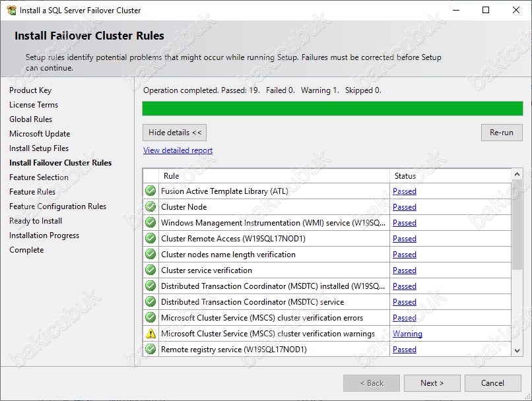The height and width of the screenshot is (401, 532).
Task: Open Passed status for MSDTC installed rule
Action: (x=405, y=286)
